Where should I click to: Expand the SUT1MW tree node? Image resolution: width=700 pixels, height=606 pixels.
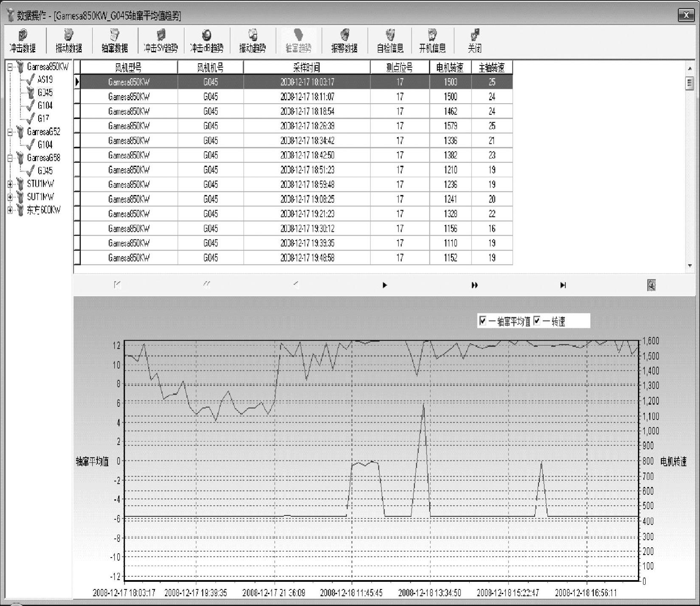point(10,197)
